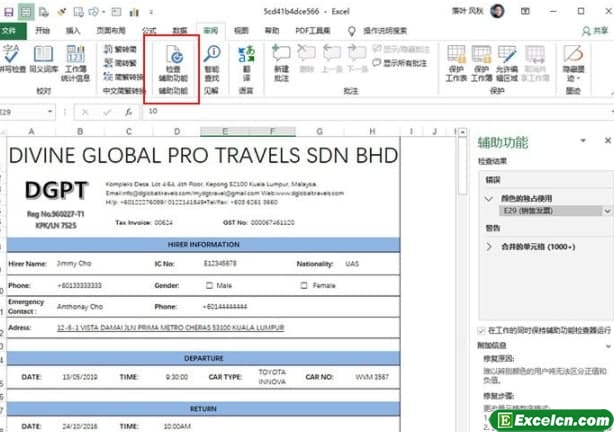This screenshot has width=614, height=432.
Task: Click the Print Preview icon in quick access toolbar
Action: click(43, 12)
